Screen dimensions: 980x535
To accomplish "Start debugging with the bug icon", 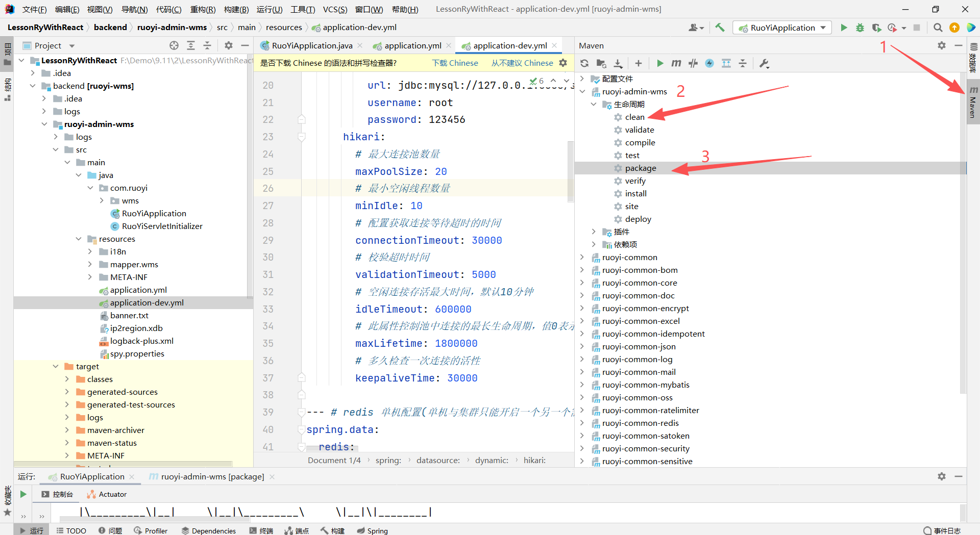I will [x=860, y=28].
